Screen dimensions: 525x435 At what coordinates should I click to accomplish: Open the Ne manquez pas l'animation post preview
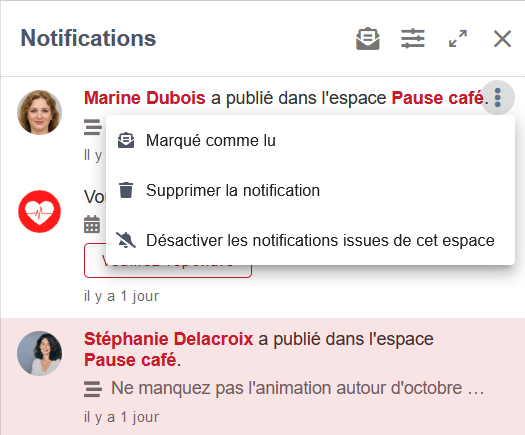tap(298, 388)
